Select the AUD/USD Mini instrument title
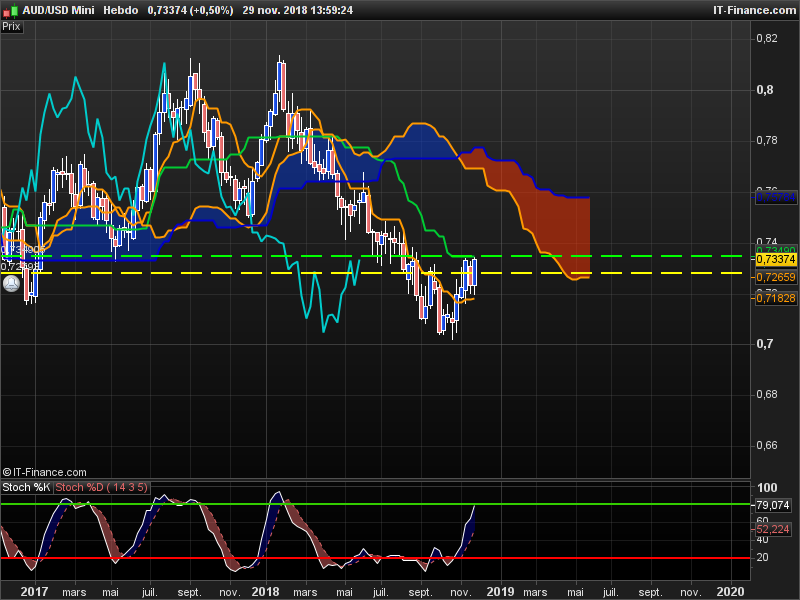The image size is (800, 600). coord(58,10)
